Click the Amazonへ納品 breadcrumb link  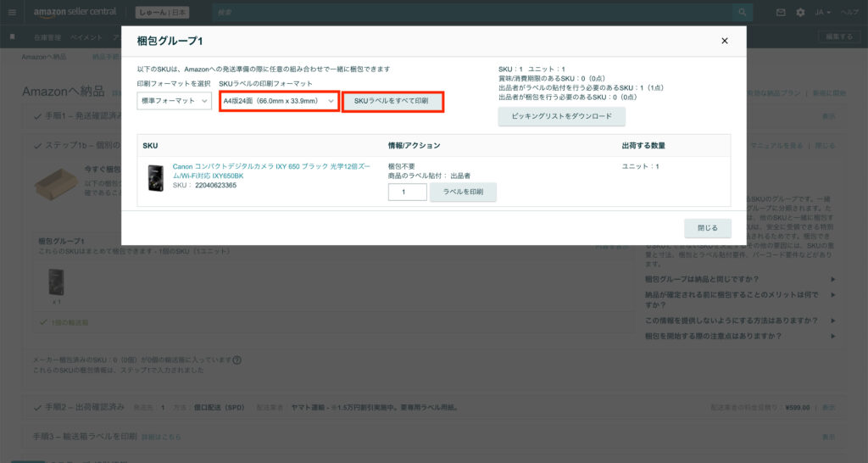pyautogui.click(x=44, y=57)
